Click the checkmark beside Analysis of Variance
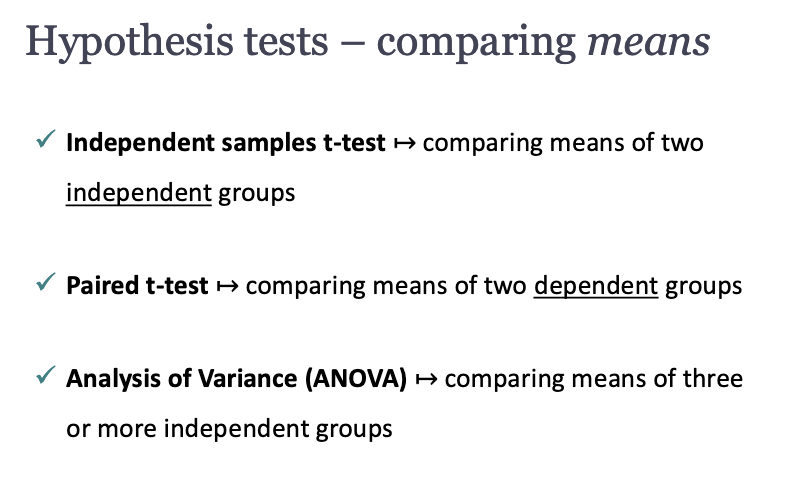This screenshot has width=799, height=501. (45, 375)
